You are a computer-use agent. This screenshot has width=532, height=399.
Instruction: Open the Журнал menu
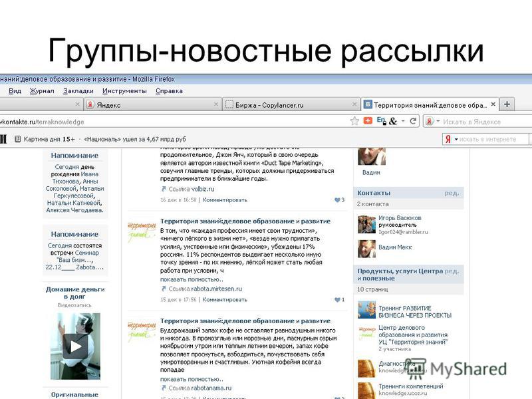click(42, 91)
